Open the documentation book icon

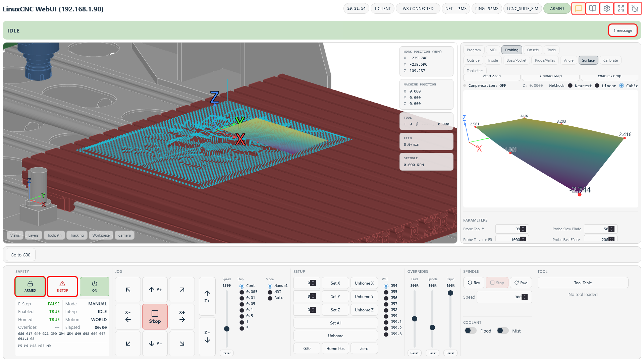click(x=593, y=8)
